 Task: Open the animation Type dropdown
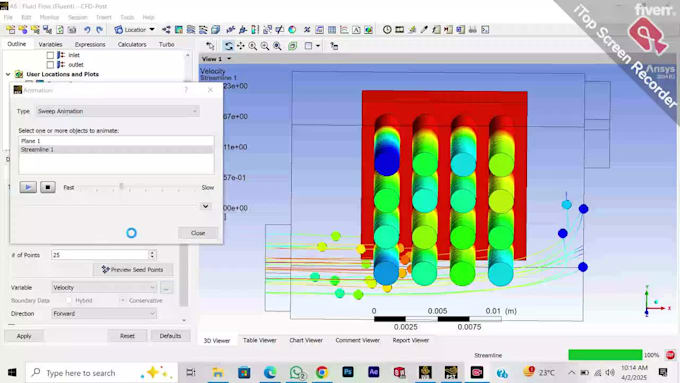click(x=118, y=111)
